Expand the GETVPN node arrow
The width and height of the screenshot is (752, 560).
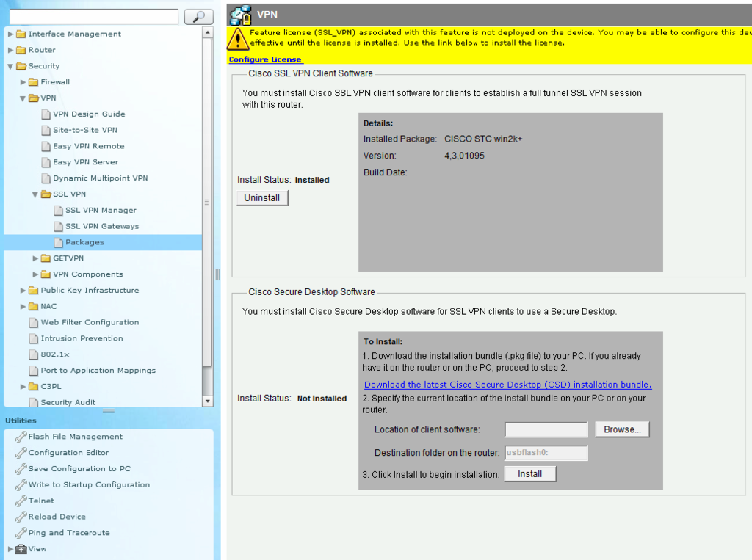click(35, 258)
